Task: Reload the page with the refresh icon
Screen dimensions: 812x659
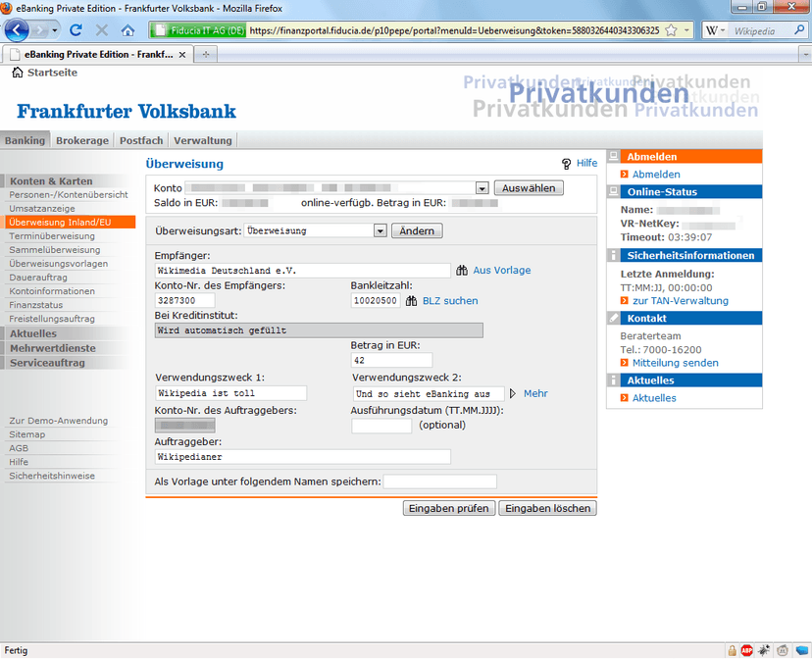Action: 76,30
